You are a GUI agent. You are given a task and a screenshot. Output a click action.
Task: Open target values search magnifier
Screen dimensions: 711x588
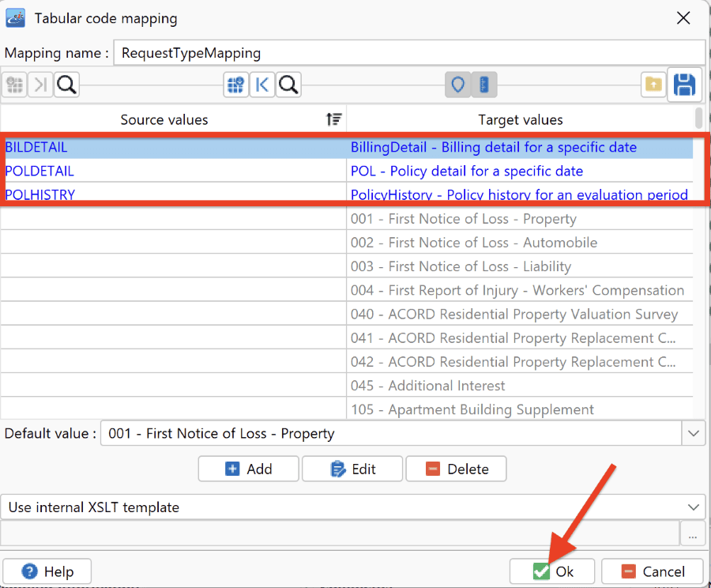(x=288, y=85)
